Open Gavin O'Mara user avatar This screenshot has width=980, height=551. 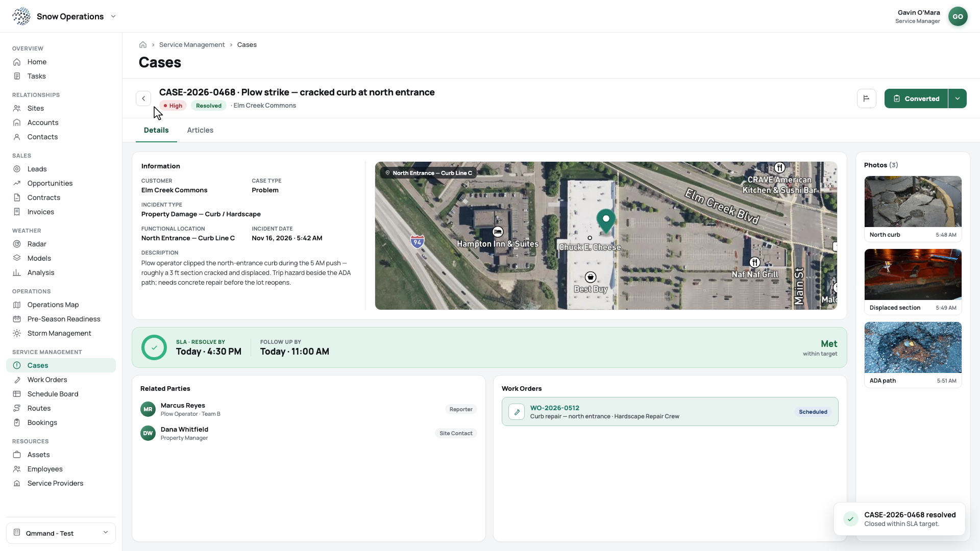958,16
